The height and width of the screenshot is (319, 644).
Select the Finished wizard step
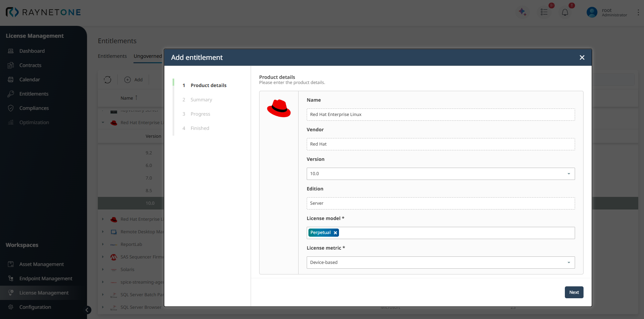200,128
